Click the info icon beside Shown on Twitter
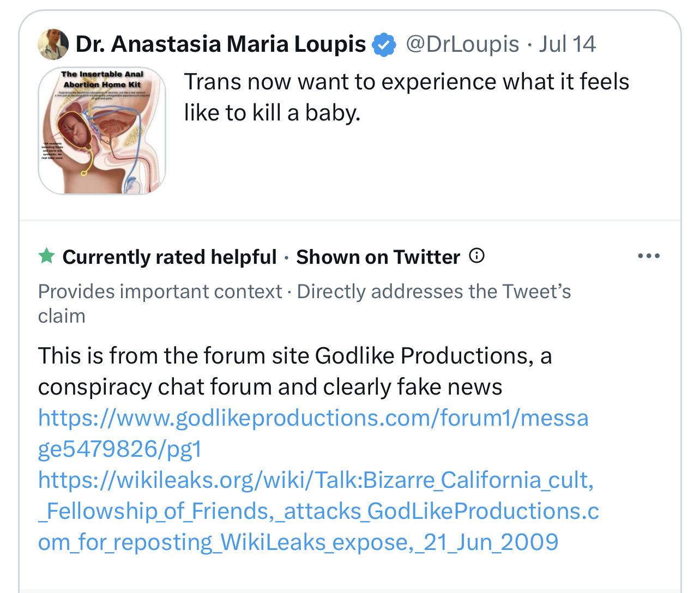The image size is (700, 593). (477, 256)
